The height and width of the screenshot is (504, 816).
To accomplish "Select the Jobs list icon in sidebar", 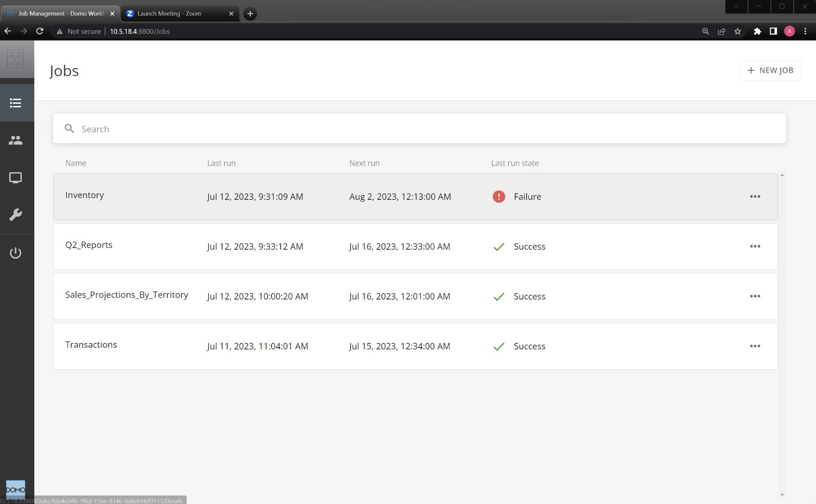I will click(16, 103).
